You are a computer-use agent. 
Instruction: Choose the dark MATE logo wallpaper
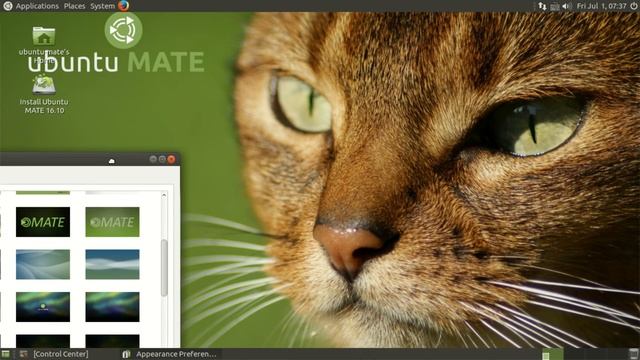click(x=43, y=222)
